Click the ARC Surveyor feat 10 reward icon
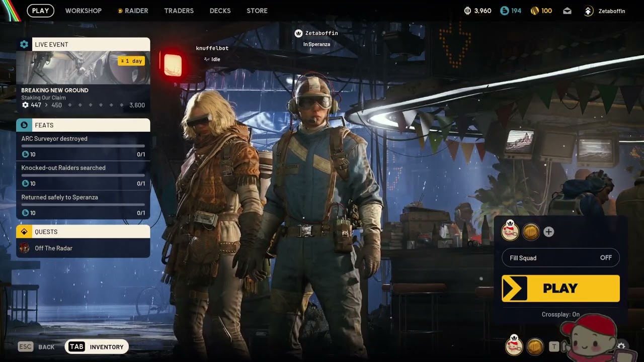Screen dimensions: 644x362 pyautogui.click(x=25, y=154)
